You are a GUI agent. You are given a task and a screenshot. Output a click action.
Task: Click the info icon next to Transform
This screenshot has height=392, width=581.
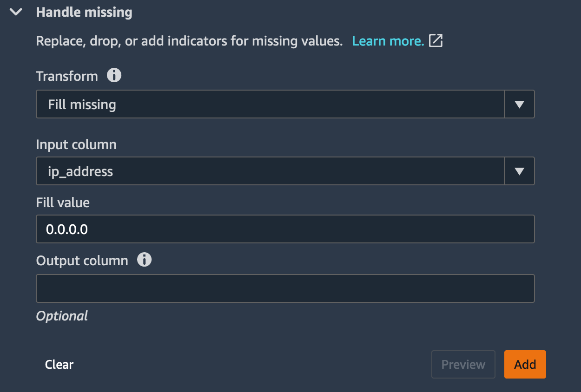114,75
